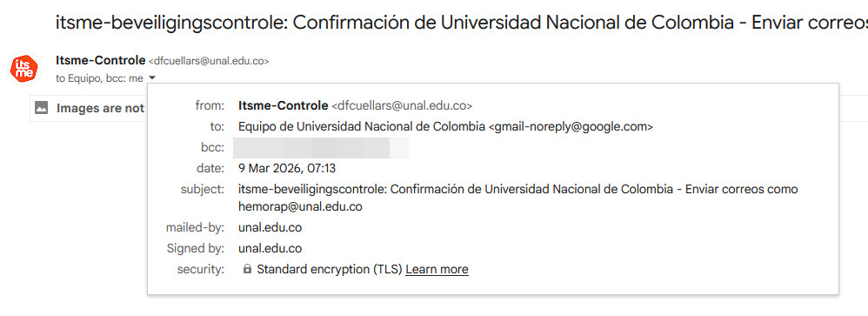Screen dimensions: 868x316
Task: Select sender name Itsme-Controle in message header
Action: (101, 61)
